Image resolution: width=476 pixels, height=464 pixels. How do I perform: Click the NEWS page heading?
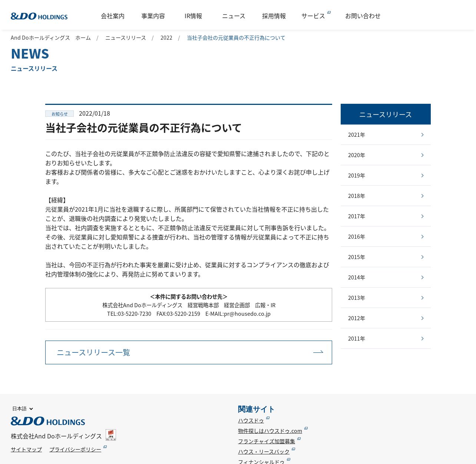(30, 54)
